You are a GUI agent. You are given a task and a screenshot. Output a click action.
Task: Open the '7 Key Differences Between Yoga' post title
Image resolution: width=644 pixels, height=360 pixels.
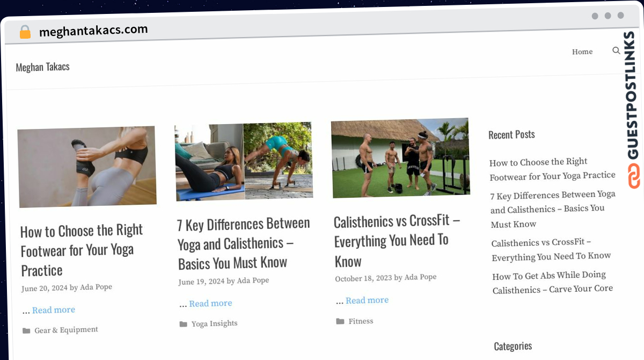[244, 243]
